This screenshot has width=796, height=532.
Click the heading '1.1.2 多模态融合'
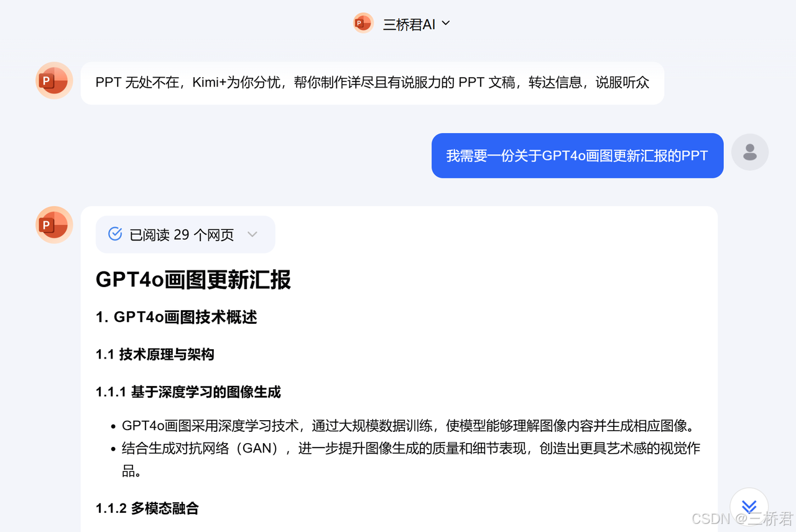(x=147, y=508)
